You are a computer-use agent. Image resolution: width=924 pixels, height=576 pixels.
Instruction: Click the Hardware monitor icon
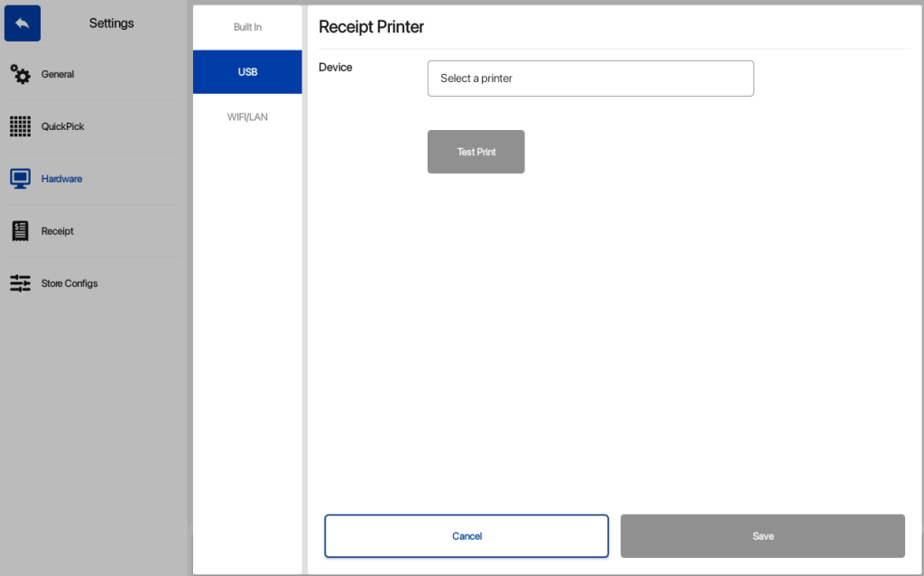click(x=20, y=179)
